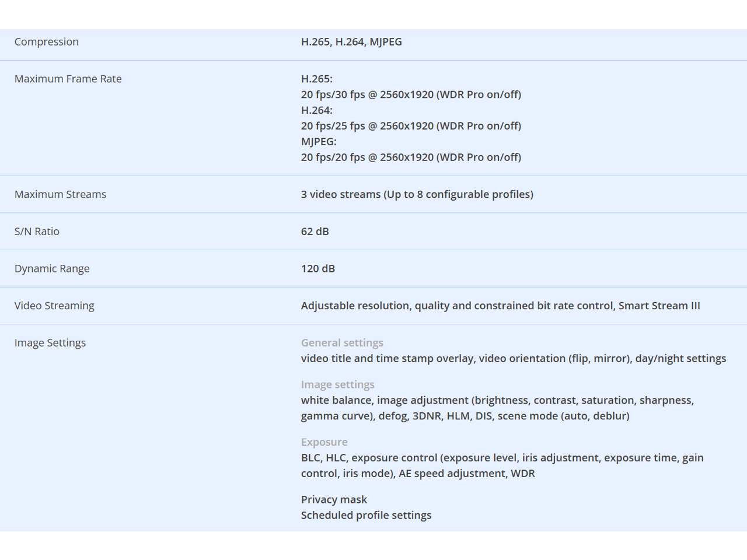
Task: Click the Image Settings row label in left column
Action: pyautogui.click(x=50, y=343)
